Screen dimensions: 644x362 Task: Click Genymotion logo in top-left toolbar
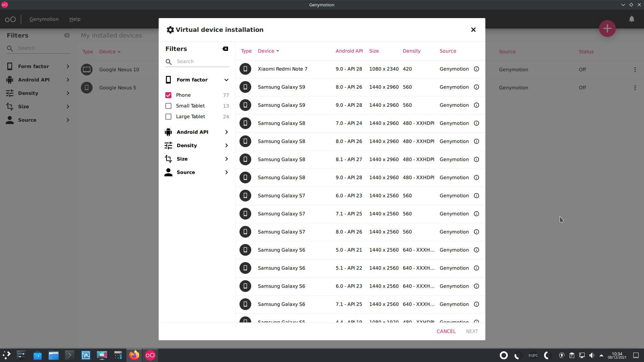(x=10, y=19)
